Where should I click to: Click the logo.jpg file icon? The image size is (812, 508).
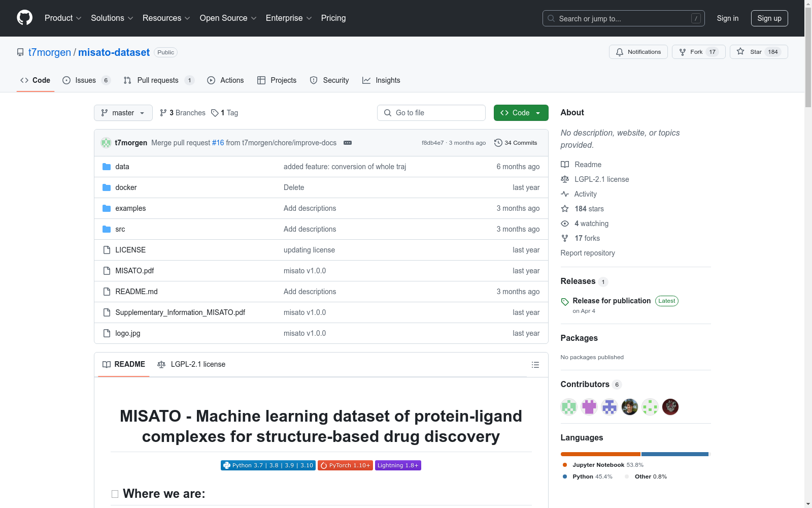[107, 333]
